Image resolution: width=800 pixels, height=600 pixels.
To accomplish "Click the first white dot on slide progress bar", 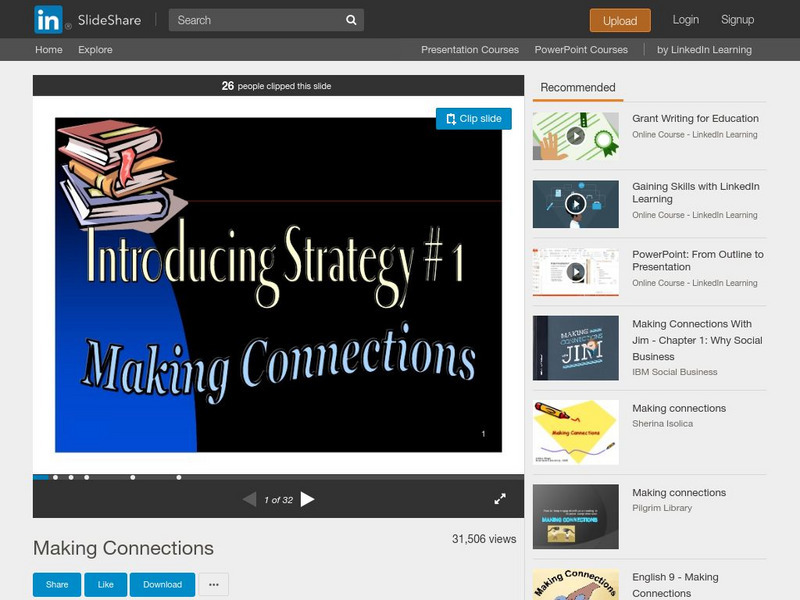I will click(x=56, y=478).
